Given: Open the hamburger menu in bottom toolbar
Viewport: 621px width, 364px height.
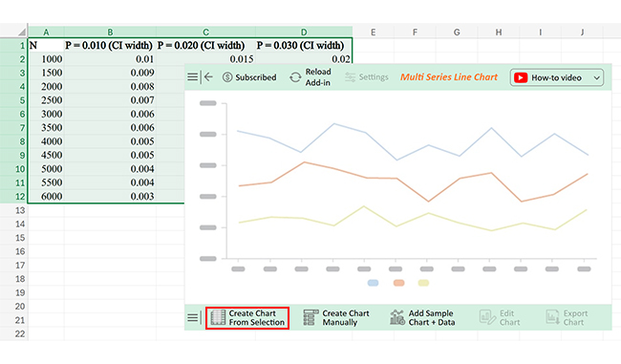Looking at the screenshot, I should click(192, 317).
